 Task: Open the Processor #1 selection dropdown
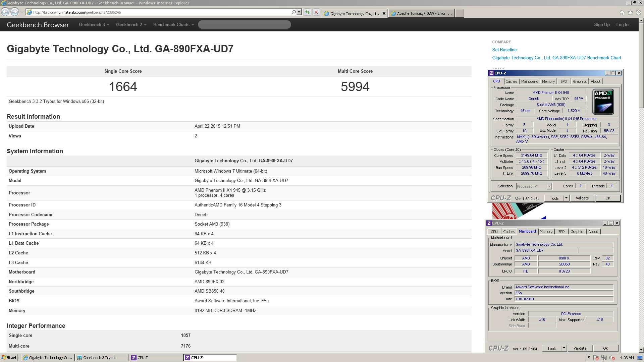pos(549,186)
